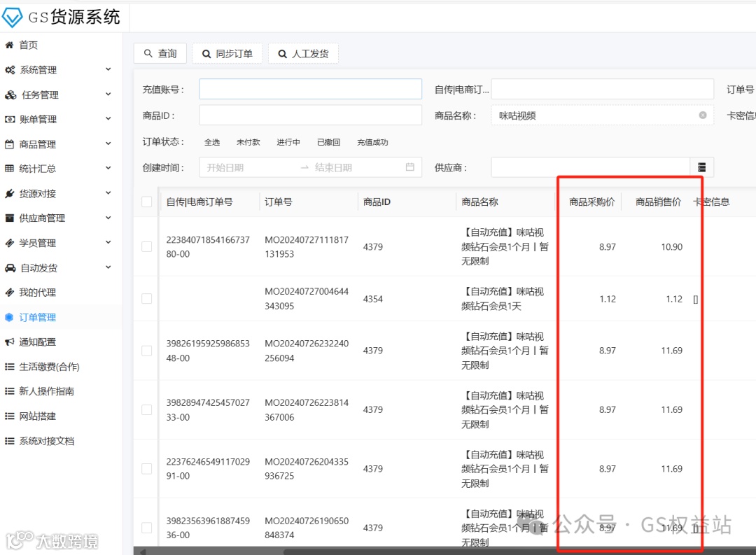This screenshot has height=555, width=756.
Task: Click the 人工发货 magnifier icon
Action: coord(283,53)
